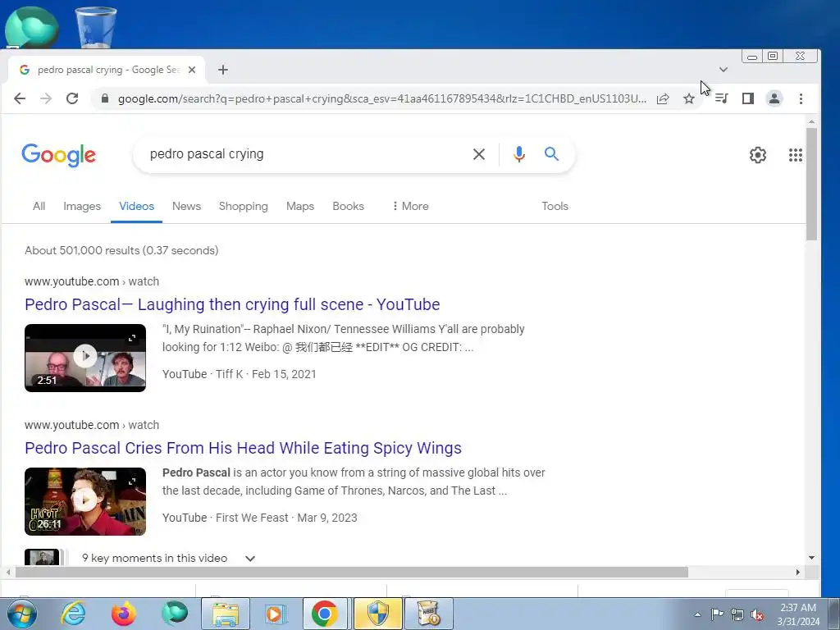Open Chrome three-dot menu
The height and width of the screenshot is (630, 840).
(801, 98)
